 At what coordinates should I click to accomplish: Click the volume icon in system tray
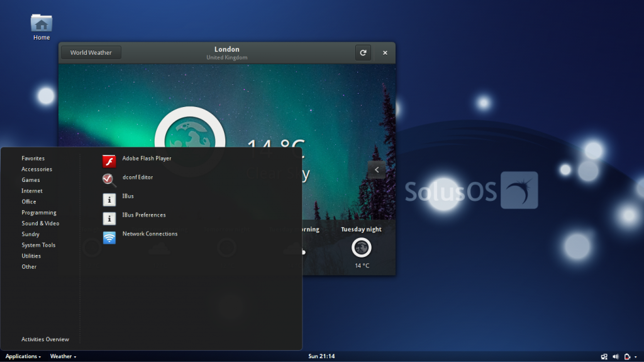click(x=616, y=357)
